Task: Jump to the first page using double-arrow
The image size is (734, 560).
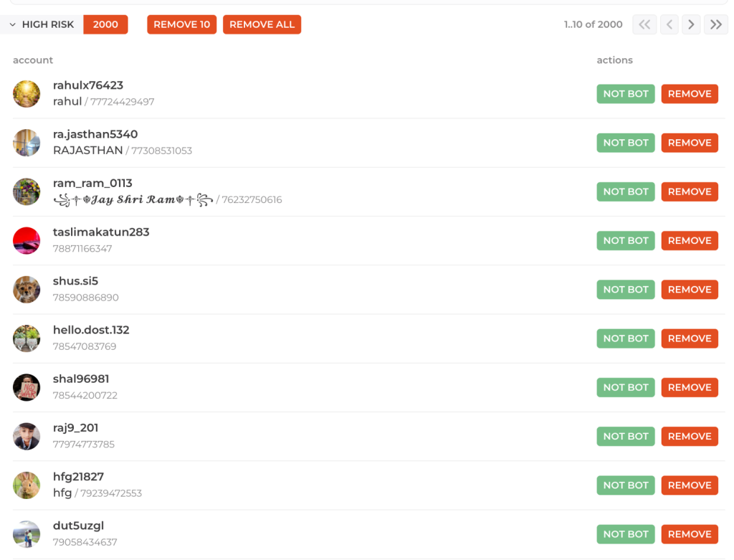Action: [644, 24]
